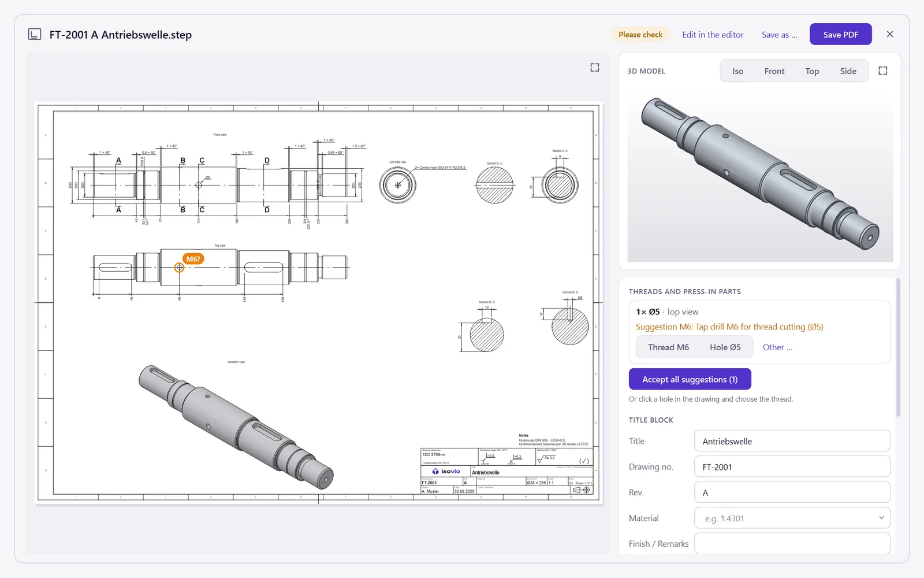924x578 pixels.
Task: Click the filename 'FT-2001 A Antriebswelle.step'
Action: tap(121, 35)
